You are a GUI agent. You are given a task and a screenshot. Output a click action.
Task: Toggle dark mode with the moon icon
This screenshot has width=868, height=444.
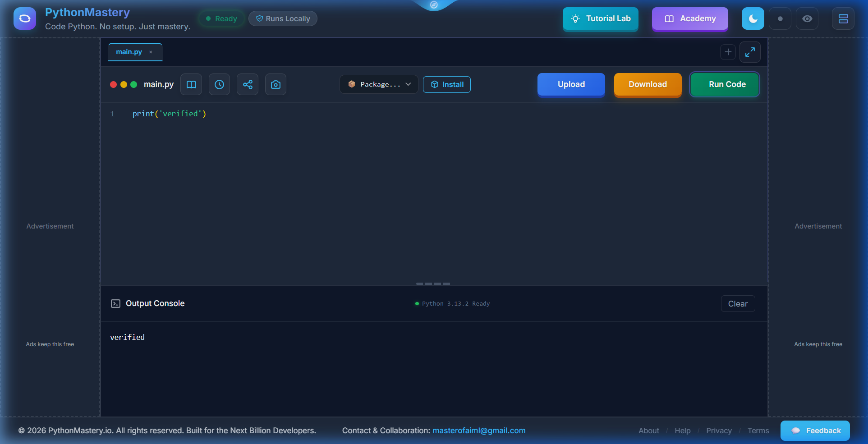(753, 18)
